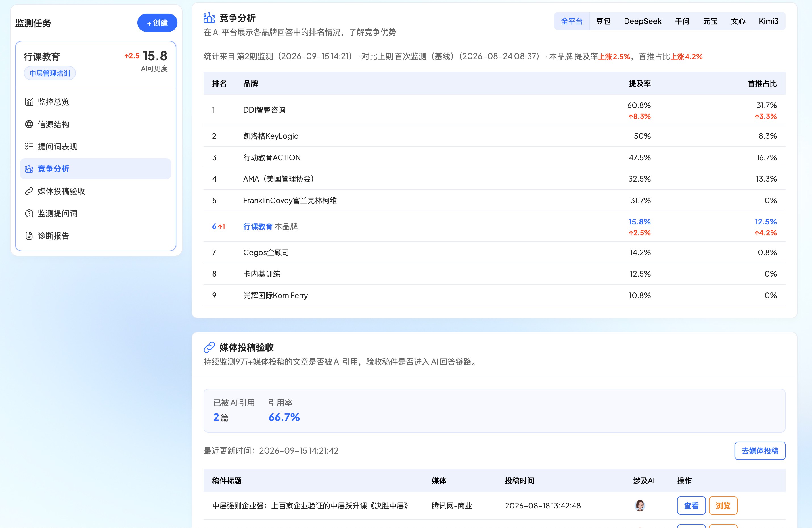
Task: Open the 监控总览 menu item
Action: [x=95, y=102]
